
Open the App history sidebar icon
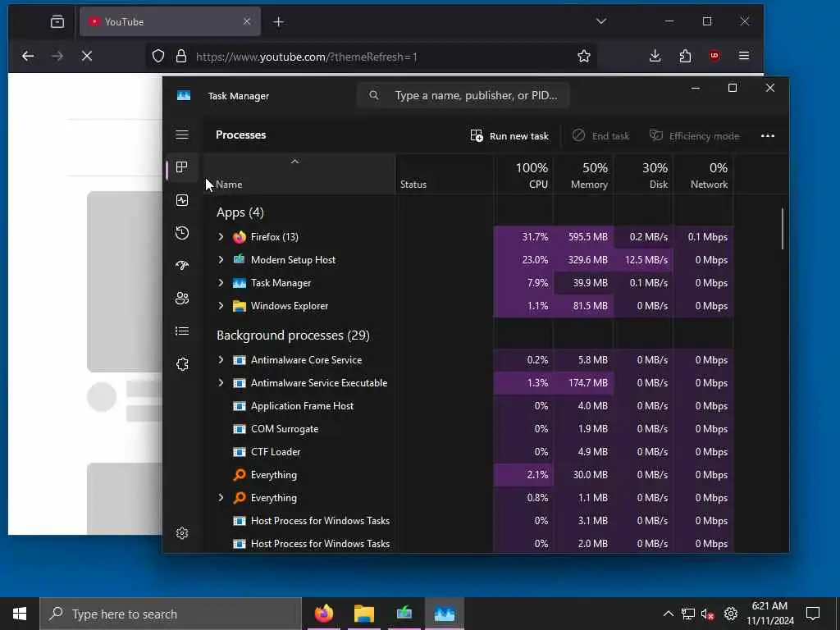coord(182,233)
